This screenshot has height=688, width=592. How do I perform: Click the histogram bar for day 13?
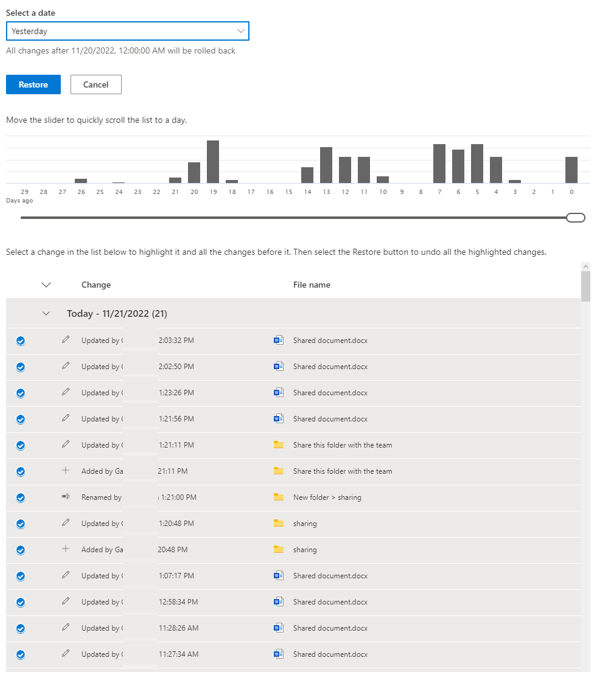326,165
